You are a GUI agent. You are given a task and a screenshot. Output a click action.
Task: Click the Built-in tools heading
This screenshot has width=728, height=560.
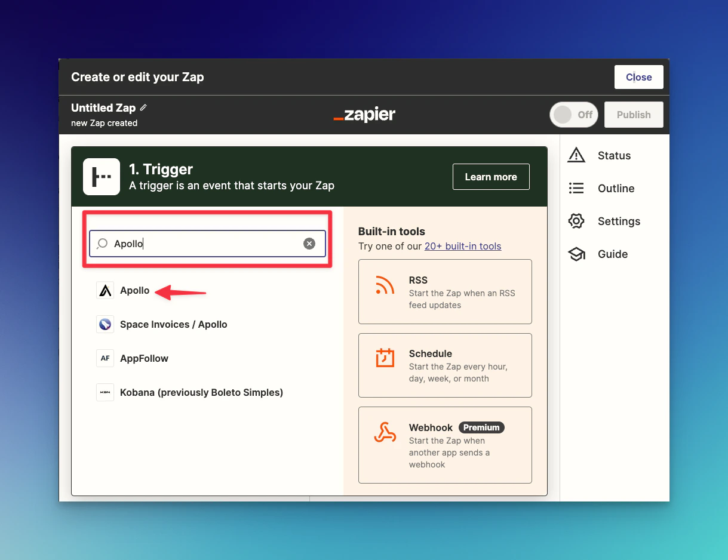[392, 232]
